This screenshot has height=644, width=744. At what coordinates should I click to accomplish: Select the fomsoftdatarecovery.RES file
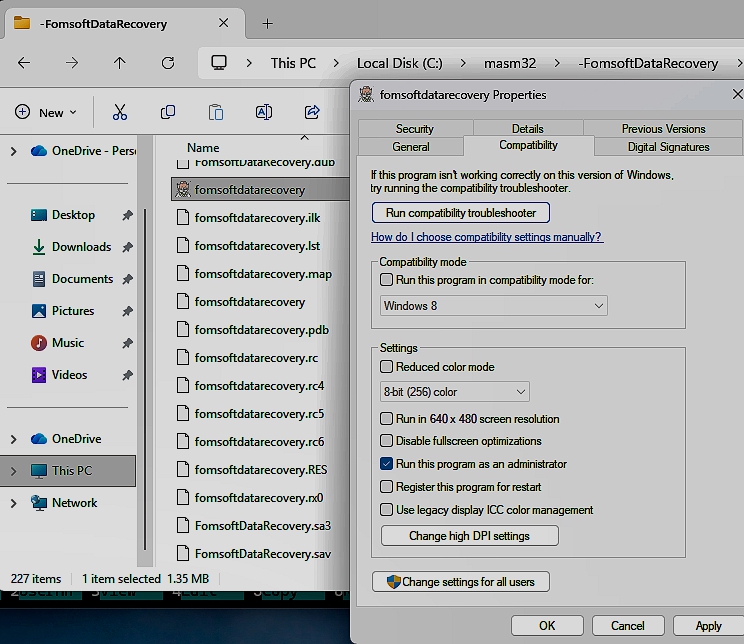[x=251, y=470]
